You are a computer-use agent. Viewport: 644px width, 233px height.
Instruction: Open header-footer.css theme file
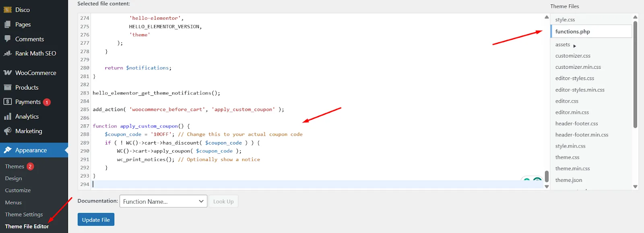pos(577,124)
